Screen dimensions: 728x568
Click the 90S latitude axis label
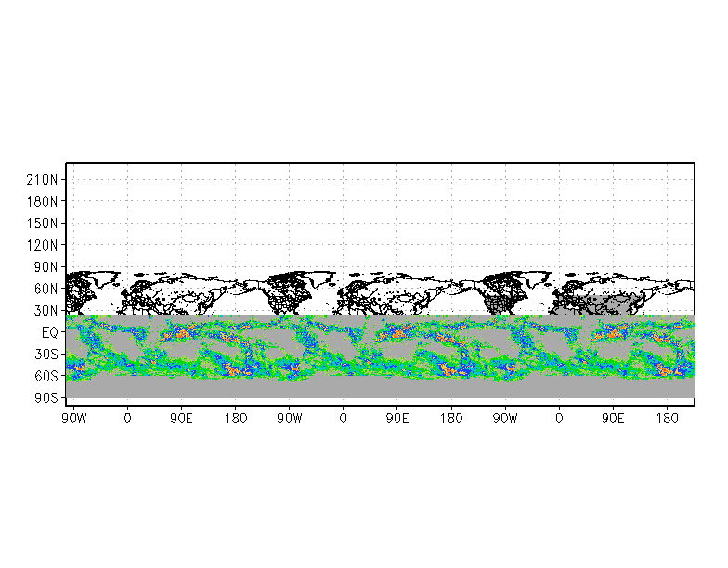tap(46, 397)
